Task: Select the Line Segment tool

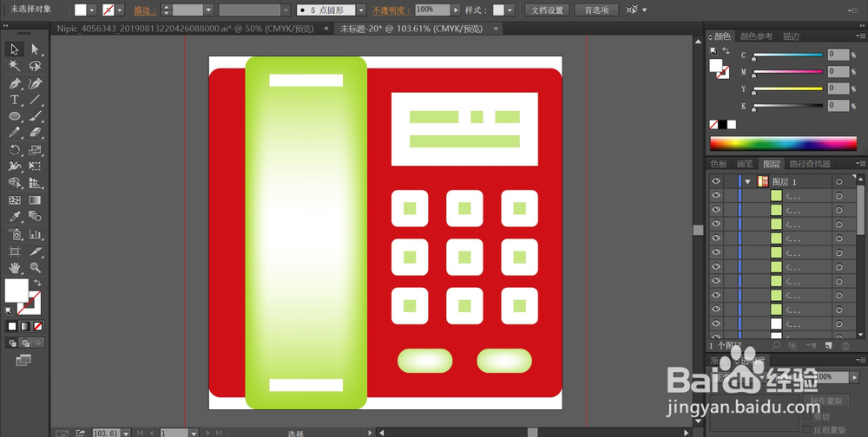Action: tap(36, 100)
